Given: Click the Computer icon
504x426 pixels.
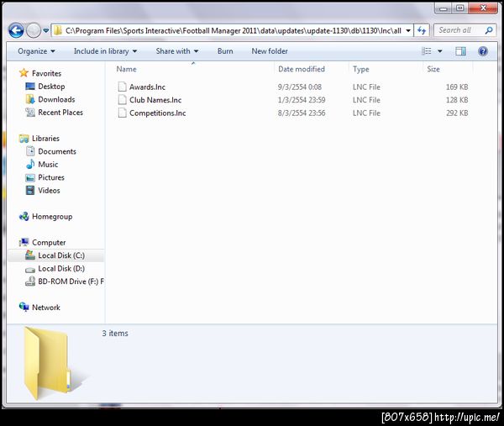Looking at the screenshot, I should (x=24, y=242).
